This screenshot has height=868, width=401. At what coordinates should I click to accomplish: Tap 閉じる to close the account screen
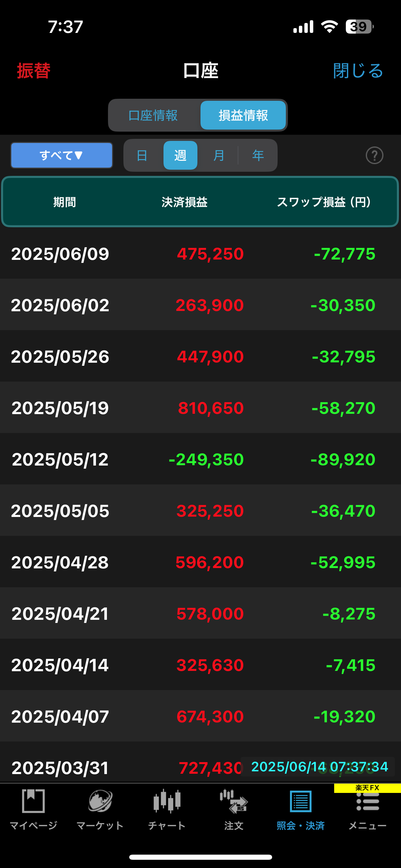tap(358, 71)
